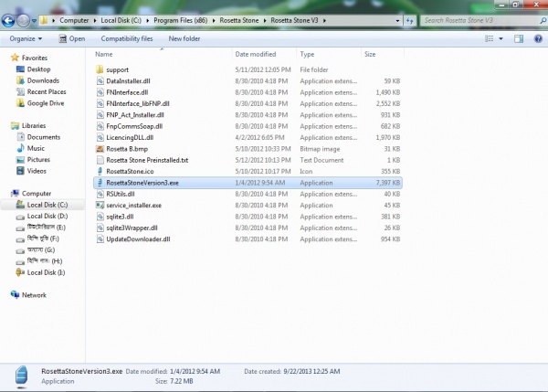Open Downloads in Favorites list
The height and width of the screenshot is (392, 548).
coord(43,80)
